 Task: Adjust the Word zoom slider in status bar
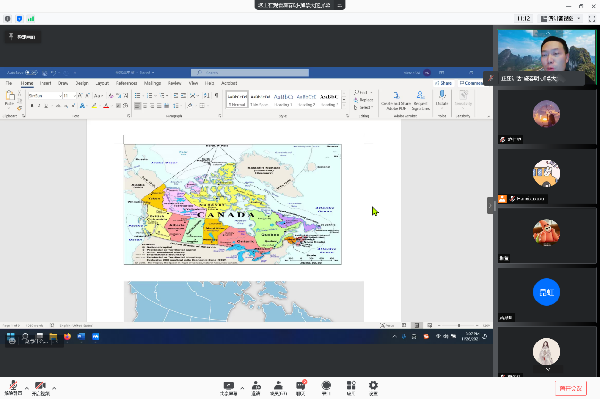pos(458,326)
